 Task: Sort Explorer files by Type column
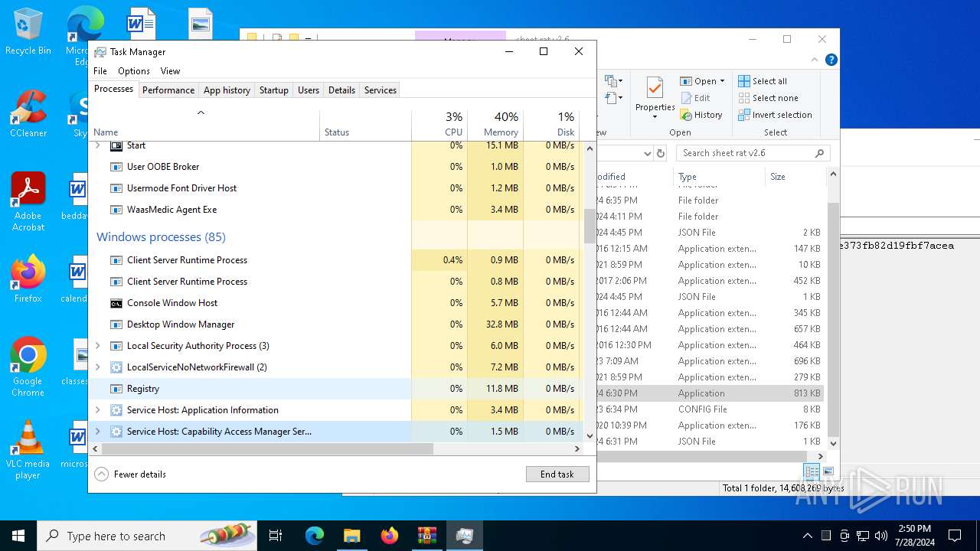coord(718,177)
